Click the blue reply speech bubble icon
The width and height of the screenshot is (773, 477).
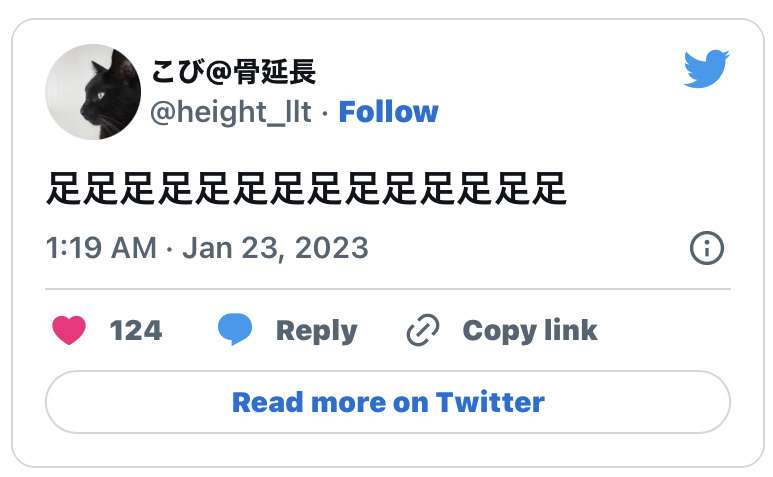pos(235,330)
